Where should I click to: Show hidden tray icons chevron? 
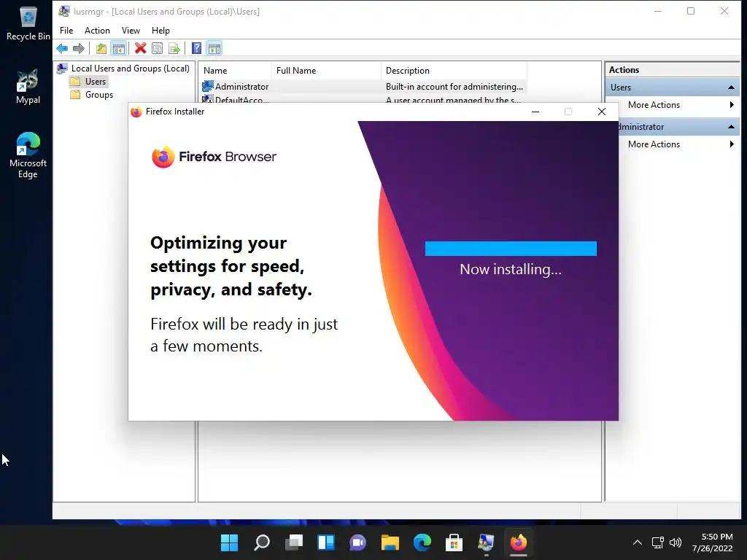pos(638,542)
